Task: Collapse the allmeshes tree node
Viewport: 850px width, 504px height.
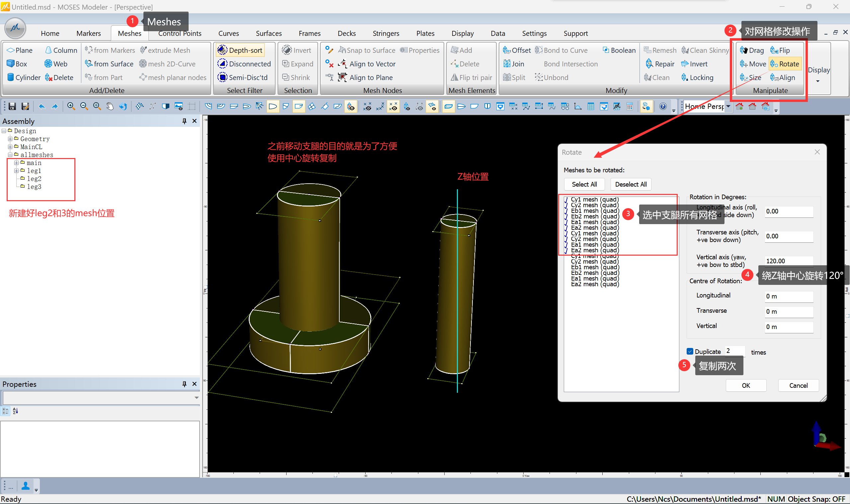Action: click(10, 155)
